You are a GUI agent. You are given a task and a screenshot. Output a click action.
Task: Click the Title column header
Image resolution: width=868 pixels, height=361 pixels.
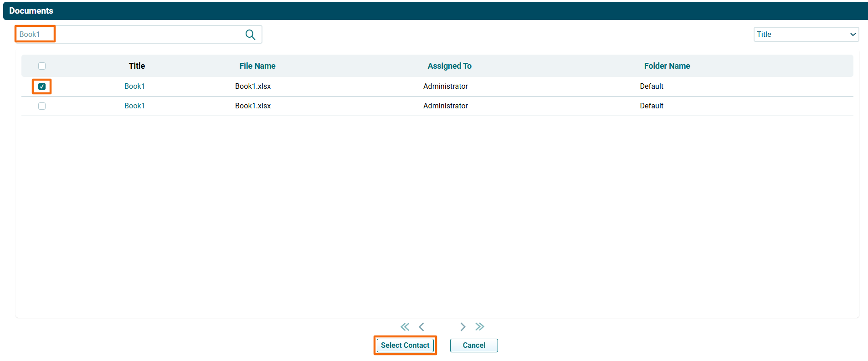coord(137,66)
